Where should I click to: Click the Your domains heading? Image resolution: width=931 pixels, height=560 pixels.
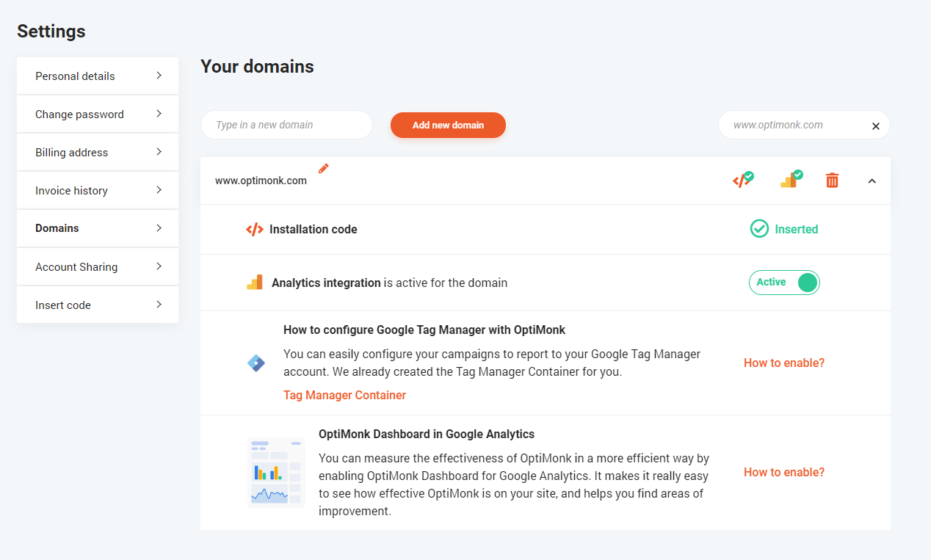coord(257,67)
